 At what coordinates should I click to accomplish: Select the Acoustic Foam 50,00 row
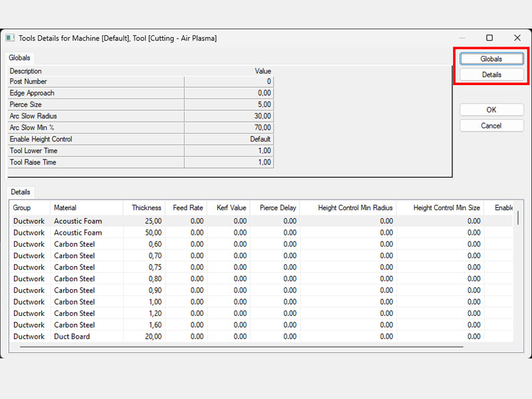coord(262,233)
